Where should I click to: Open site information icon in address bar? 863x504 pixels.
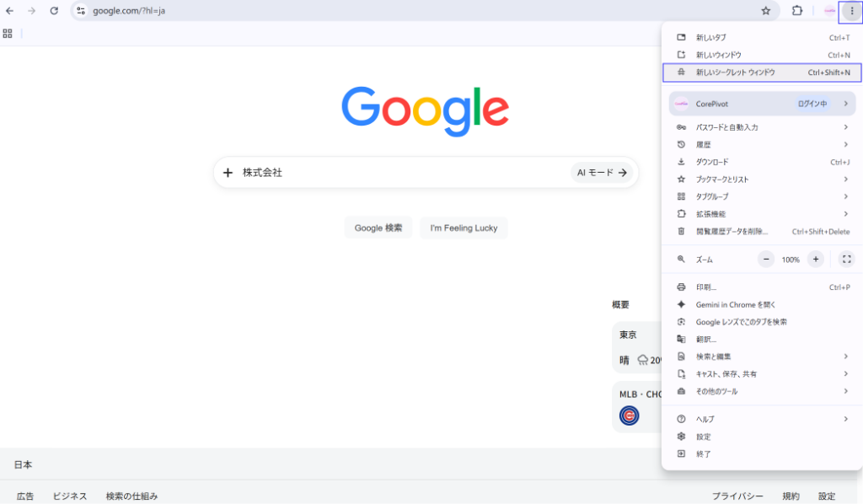(x=81, y=10)
